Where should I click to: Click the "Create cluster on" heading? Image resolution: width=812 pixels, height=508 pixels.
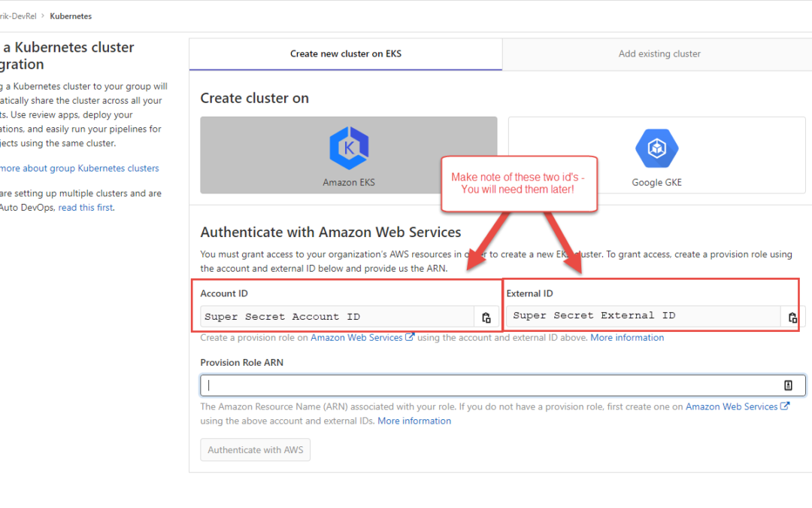point(254,98)
